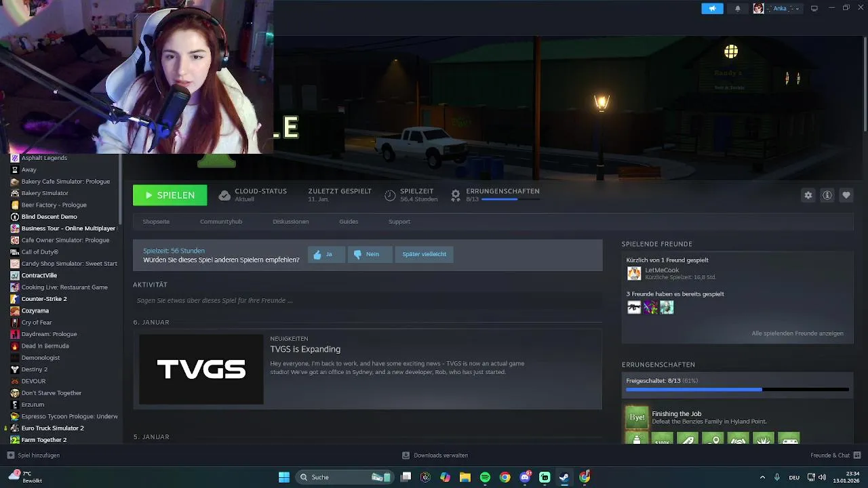Select Demonologist in library list

[41, 358]
